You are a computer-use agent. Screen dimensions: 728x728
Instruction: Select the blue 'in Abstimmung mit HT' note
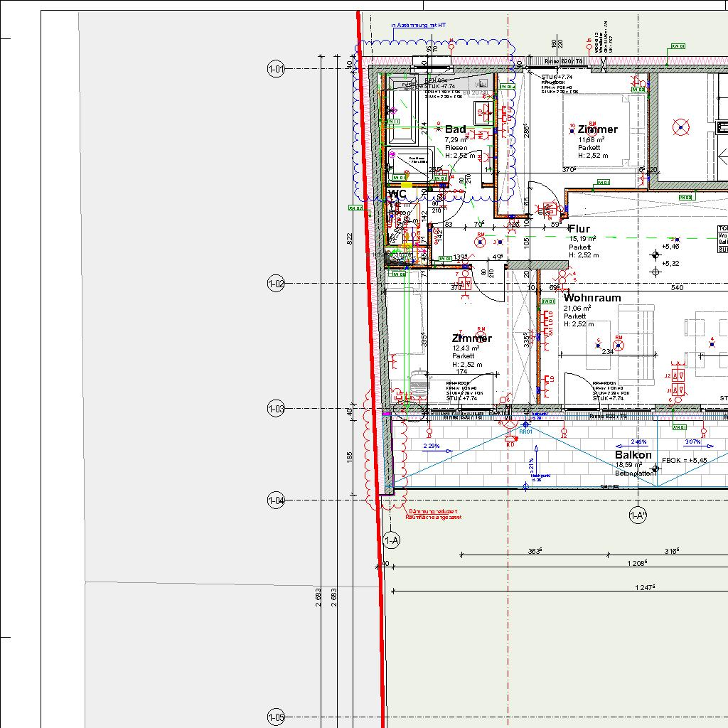(x=419, y=26)
